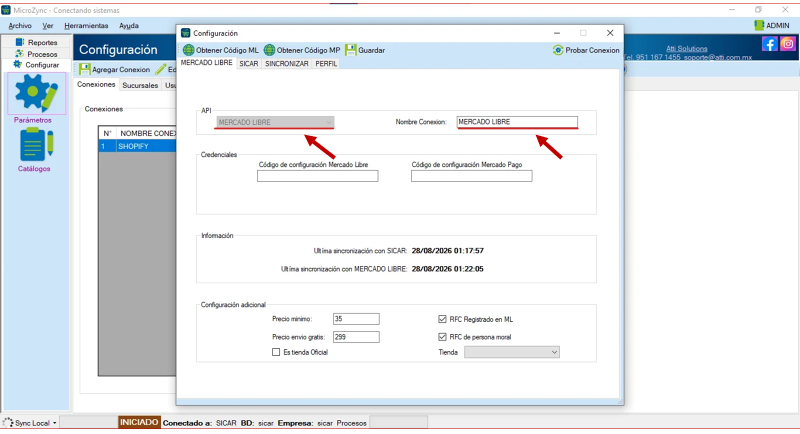The width and height of the screenshot is (800, 434).
Task: Click the Configuración dialog title icon
Action: (186, 33)
